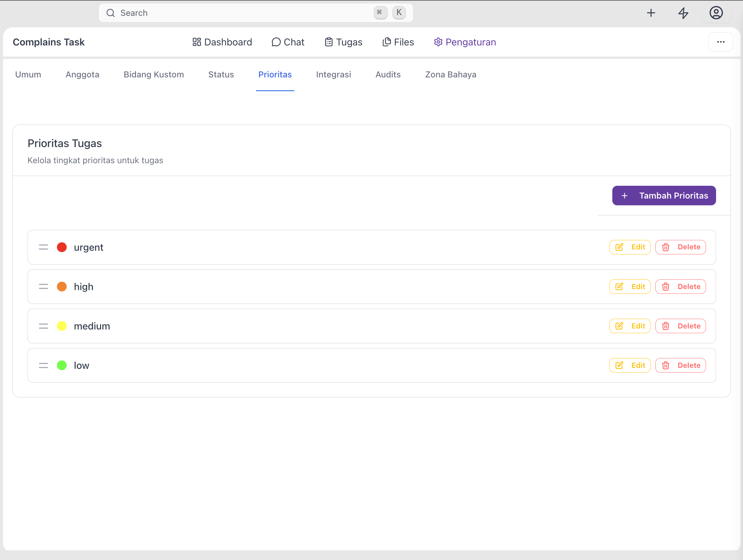Edit the medium priority
Image resolution: width=743 pixels, height=560 pixels.
(x=629, y=326)
